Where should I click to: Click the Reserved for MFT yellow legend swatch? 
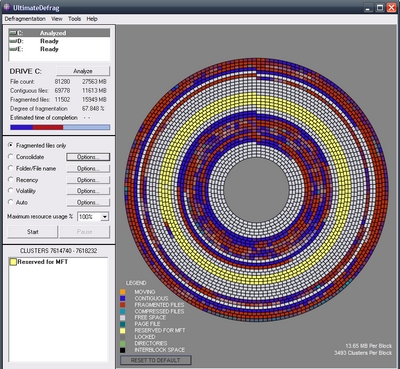point(123,331)
